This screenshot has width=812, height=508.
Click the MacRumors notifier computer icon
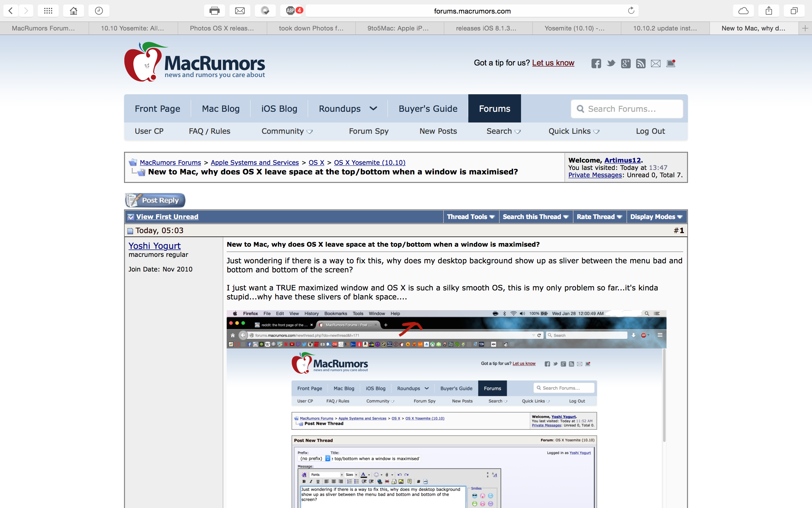pyautogui.click(x=671, y=63)
